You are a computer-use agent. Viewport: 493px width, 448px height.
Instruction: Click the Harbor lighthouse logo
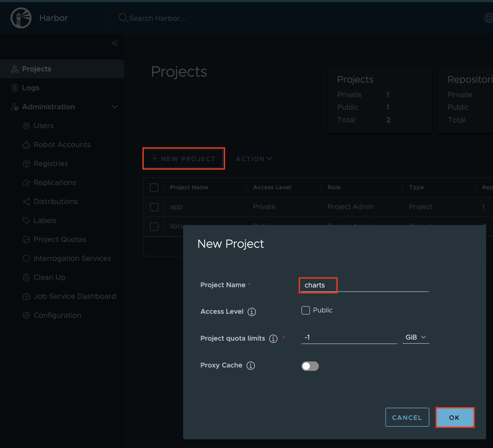point(21,18)
